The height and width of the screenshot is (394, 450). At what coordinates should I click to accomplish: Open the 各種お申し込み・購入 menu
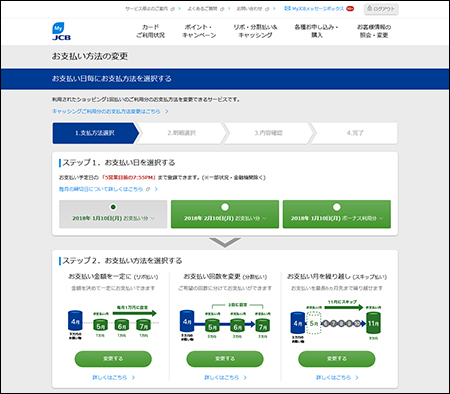click(x=316, y=31)
